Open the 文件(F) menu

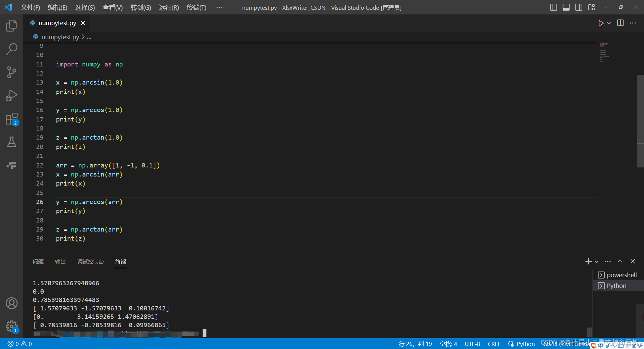click(x=30, y=7)
